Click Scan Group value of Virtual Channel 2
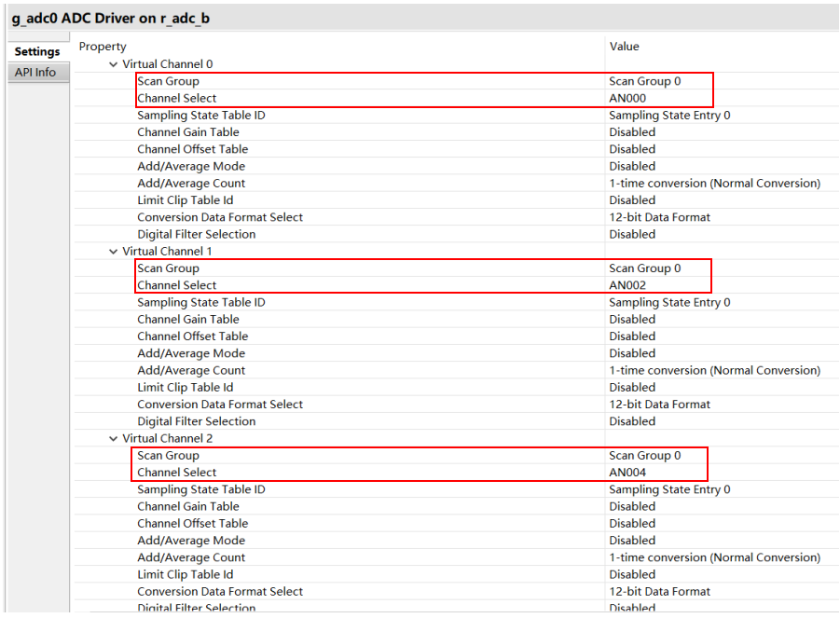This screenshot has width=840, height=618. click(x=644, y=455)
